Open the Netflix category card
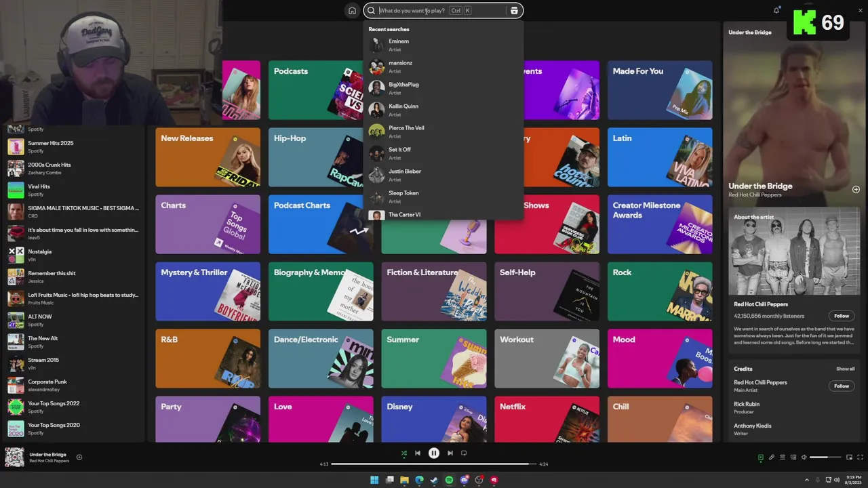This screenshot has width=868, height=488. tap(547, 420)
